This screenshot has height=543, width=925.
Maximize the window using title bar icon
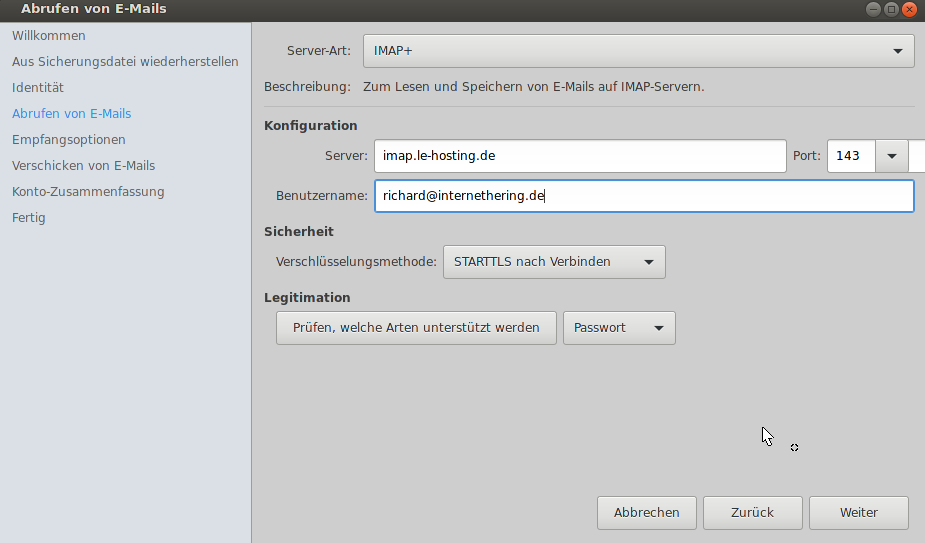pos(891,9)
